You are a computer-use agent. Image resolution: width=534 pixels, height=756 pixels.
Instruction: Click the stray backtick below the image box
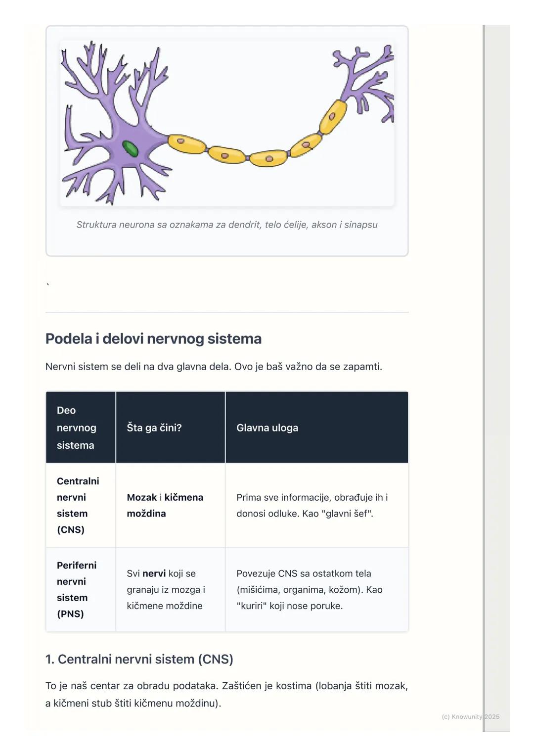point(48,284)
